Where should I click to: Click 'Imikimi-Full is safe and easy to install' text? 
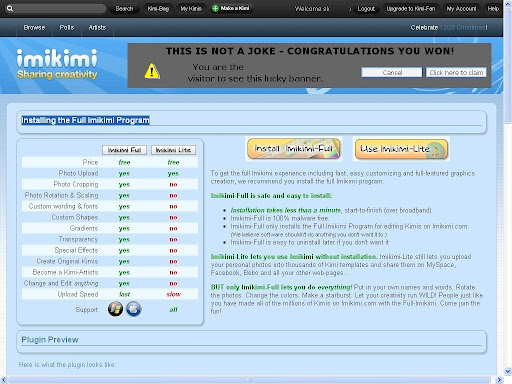tap(271, 196)
